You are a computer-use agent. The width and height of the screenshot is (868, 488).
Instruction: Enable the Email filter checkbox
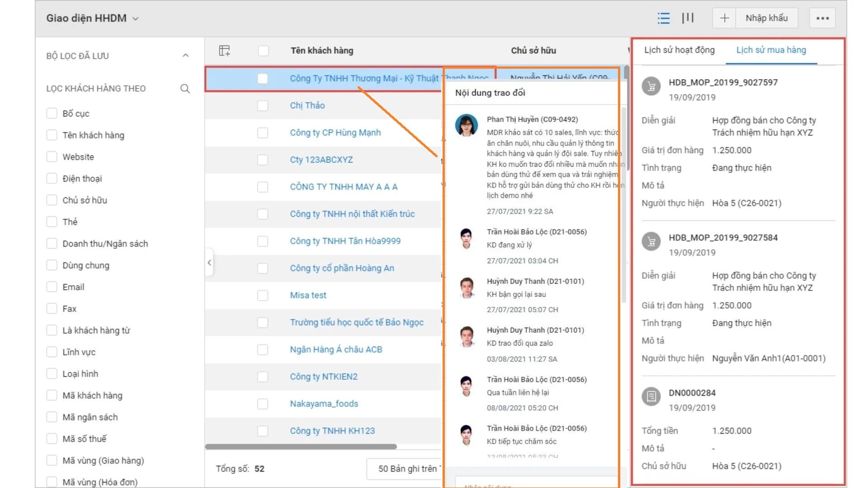pos(52,287)
